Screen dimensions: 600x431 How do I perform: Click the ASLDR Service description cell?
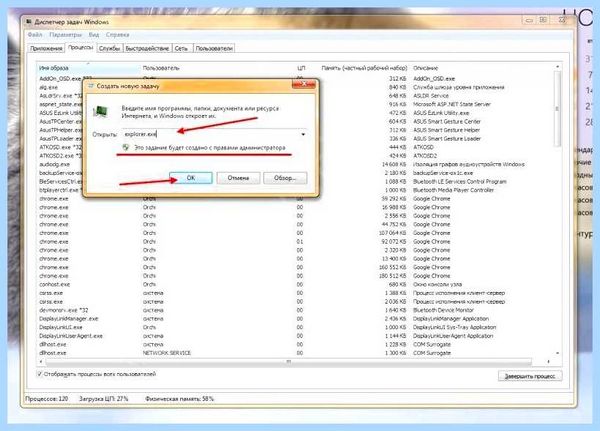tap(430, 96)
